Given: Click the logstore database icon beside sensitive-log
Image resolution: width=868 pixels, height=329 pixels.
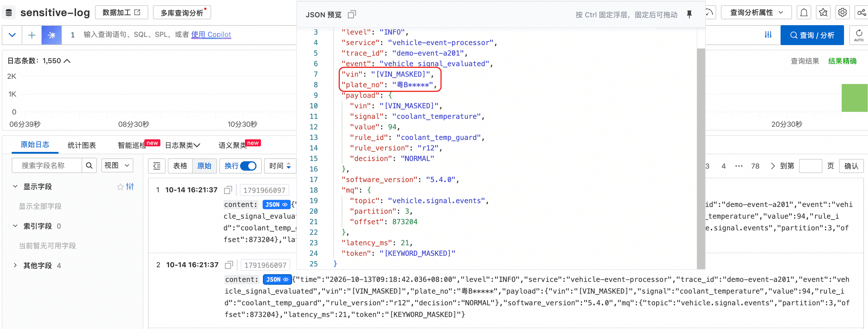Looking at the screenshot, I should tap(9, 13).
